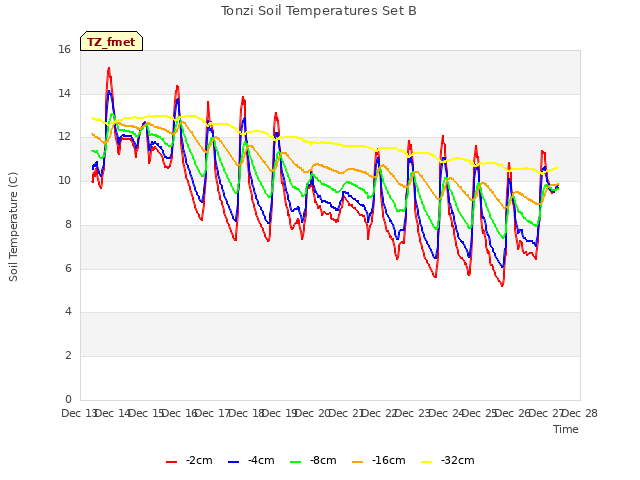Click the orange -16cm legend swatch
Image resolution: width=640 pixels, height=480 pixels.
(358, 462)
